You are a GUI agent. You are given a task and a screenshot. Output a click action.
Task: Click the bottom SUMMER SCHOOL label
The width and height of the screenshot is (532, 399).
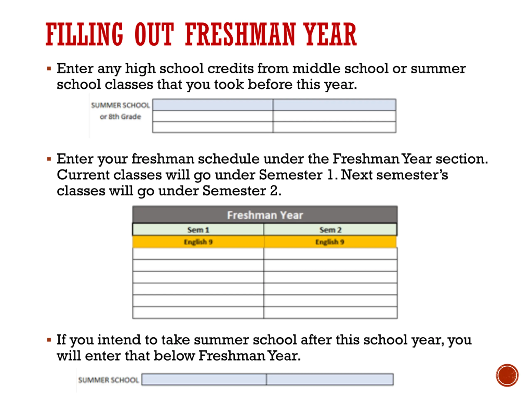(x=108, y=380)
